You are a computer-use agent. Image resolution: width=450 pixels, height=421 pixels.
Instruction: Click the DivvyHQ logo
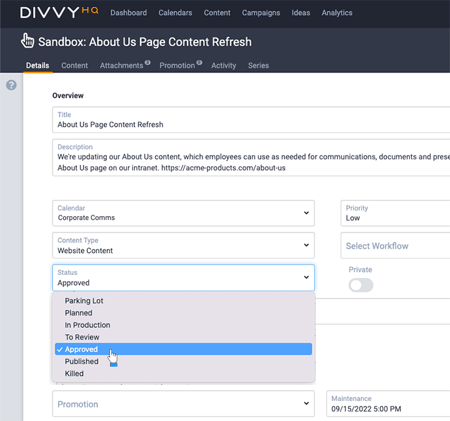pos(59,13)
